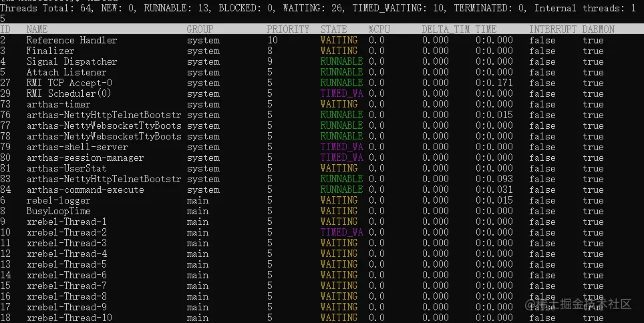The image size is (644, 323).
Task: Click the rebel-logger thread name
Action: (58, 200)
